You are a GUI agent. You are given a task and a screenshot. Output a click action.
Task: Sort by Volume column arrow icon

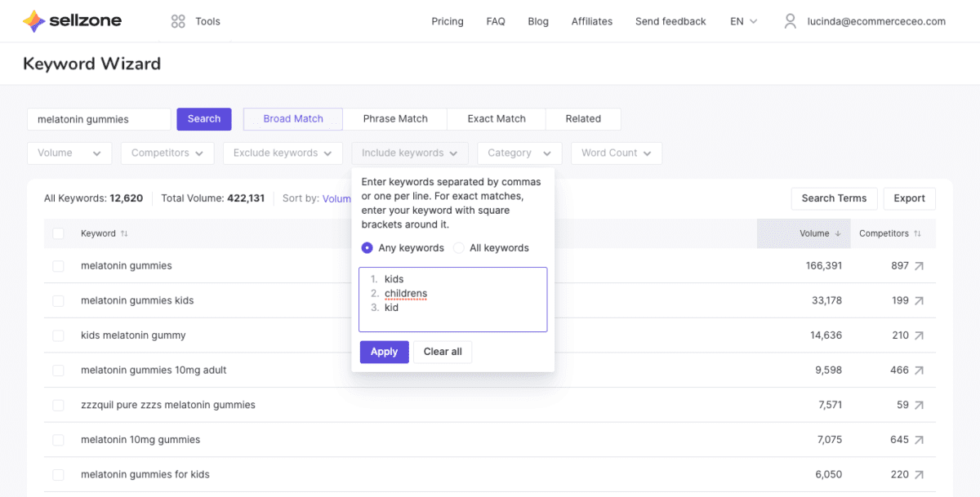837,233
